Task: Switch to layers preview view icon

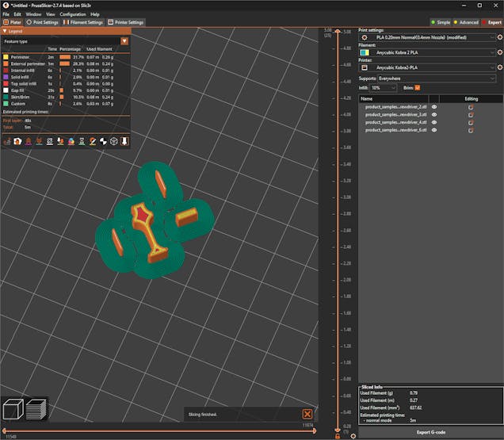Action: click(x=36, y=409)
